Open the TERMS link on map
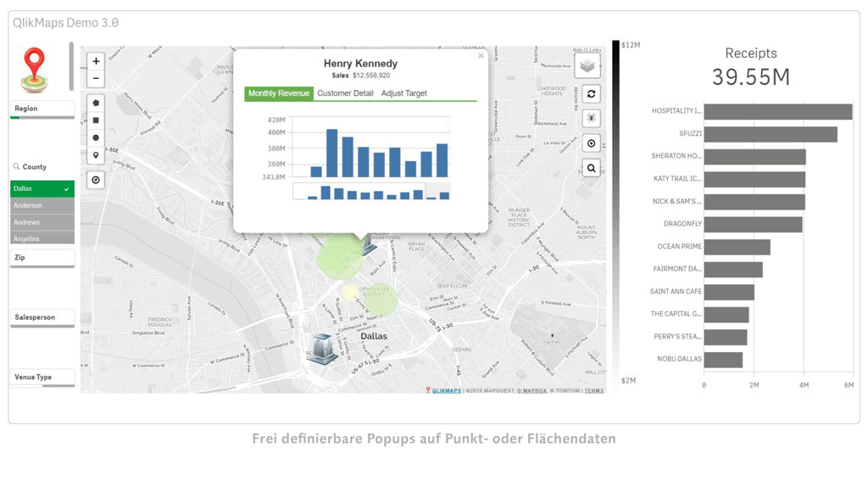 tap(594, 391)
